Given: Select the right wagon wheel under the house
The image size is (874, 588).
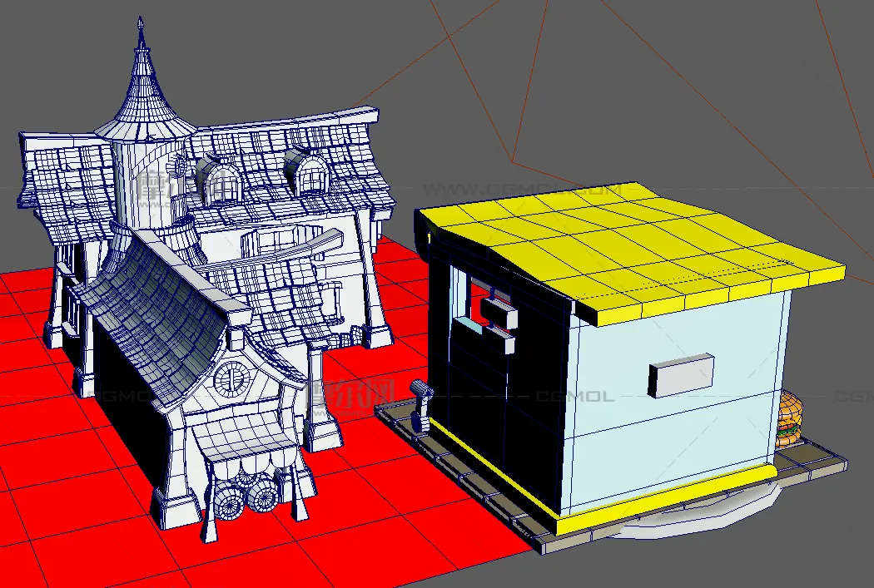Looking at the screenshot, I should click(x=264, y=497).
